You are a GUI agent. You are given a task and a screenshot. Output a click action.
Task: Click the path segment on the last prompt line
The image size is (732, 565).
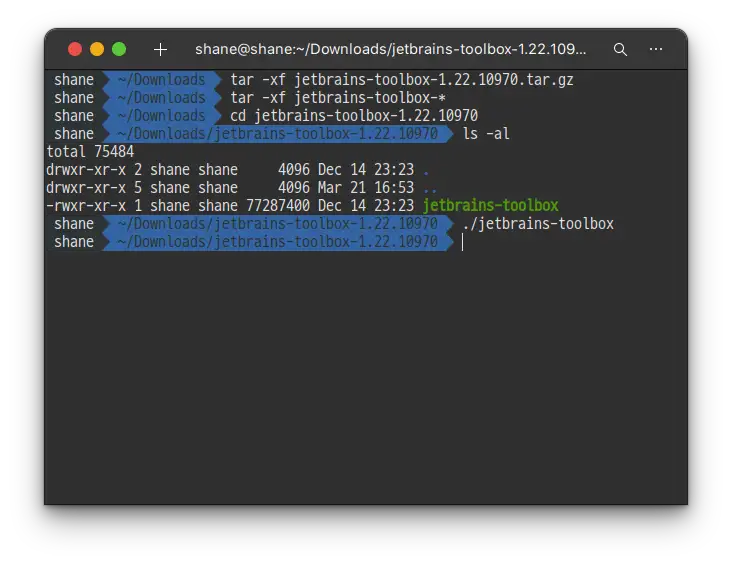(x=277, y=242)
